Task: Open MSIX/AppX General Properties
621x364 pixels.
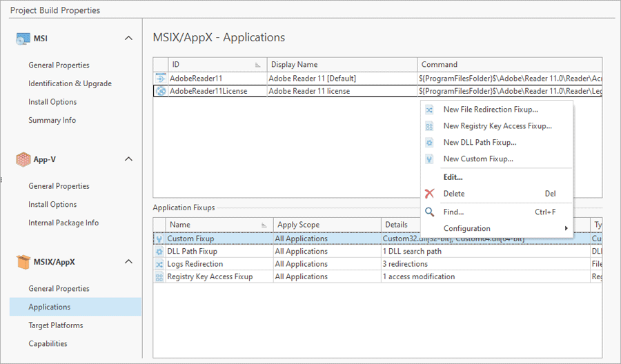Action: (59, 288)
